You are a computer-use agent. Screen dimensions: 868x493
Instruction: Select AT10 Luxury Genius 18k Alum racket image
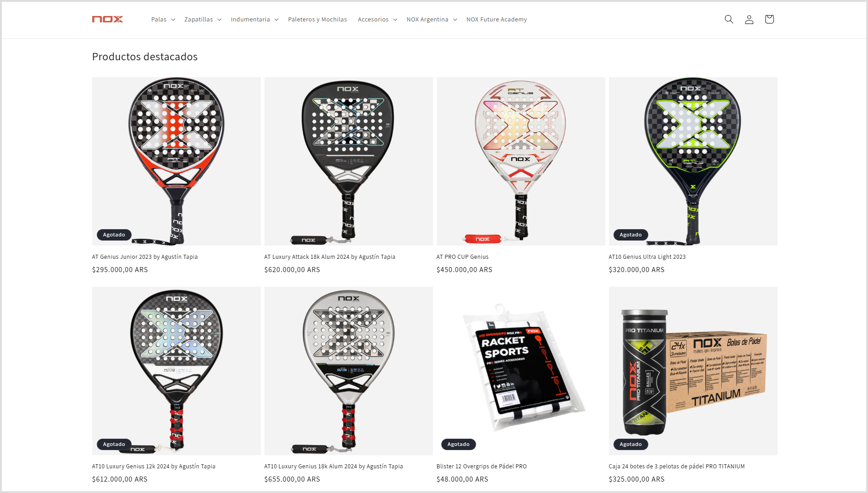click(349, 371)
